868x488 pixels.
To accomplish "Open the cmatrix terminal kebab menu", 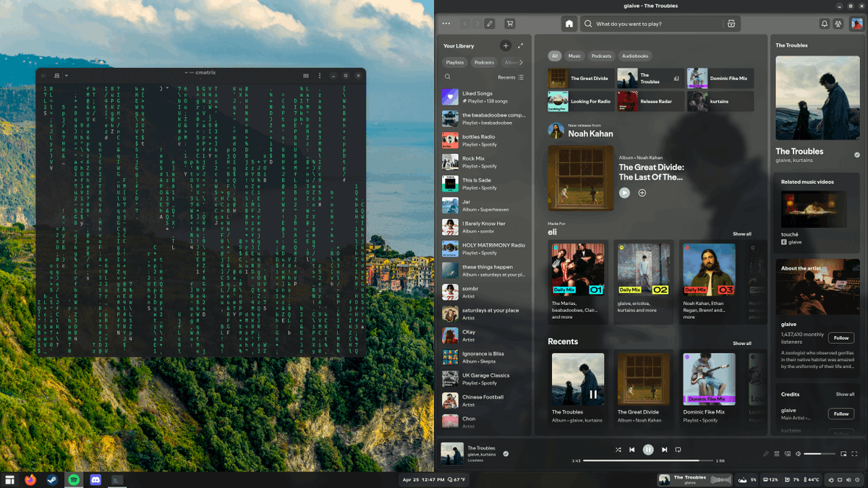I will (320, 75).
